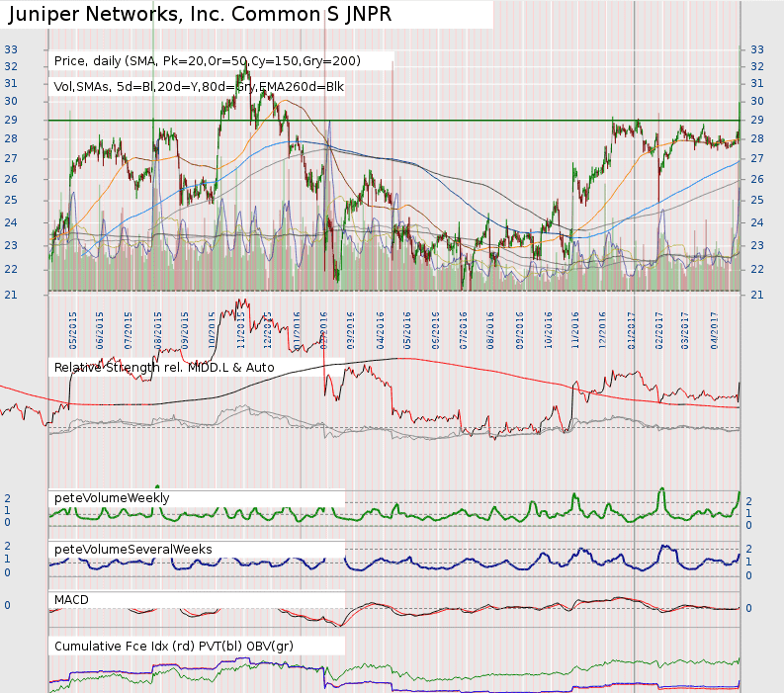
Task: Select the 04/2016 date label
Action: 381,330
